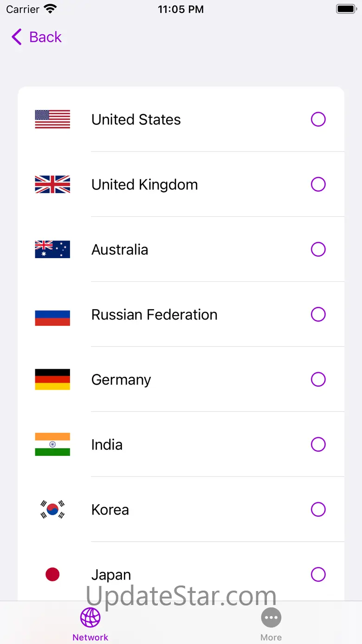Viewport: 362px width, 644px height.
Task: Tap the Japan red circle flag
Action: click(x=52, y=574)
